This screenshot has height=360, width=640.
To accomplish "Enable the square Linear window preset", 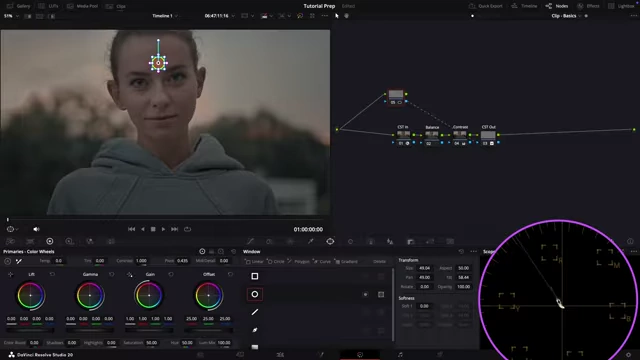I will (255, 276).
